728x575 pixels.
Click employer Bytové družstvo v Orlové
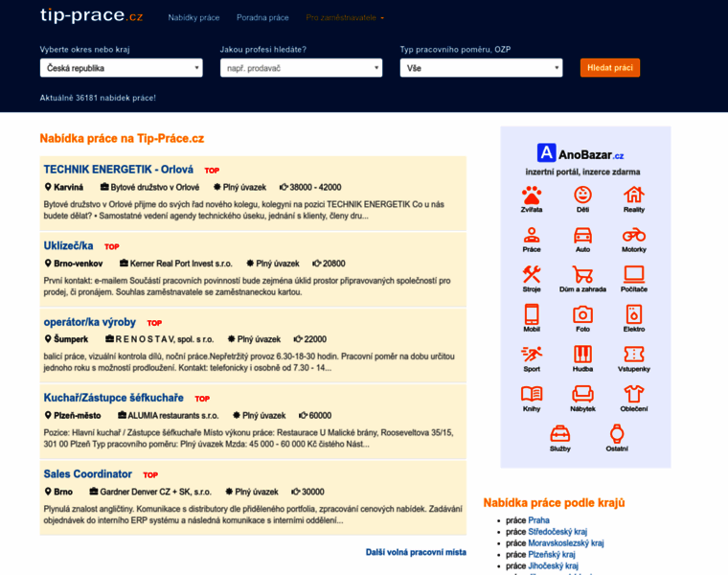click(x=155, y=187)
